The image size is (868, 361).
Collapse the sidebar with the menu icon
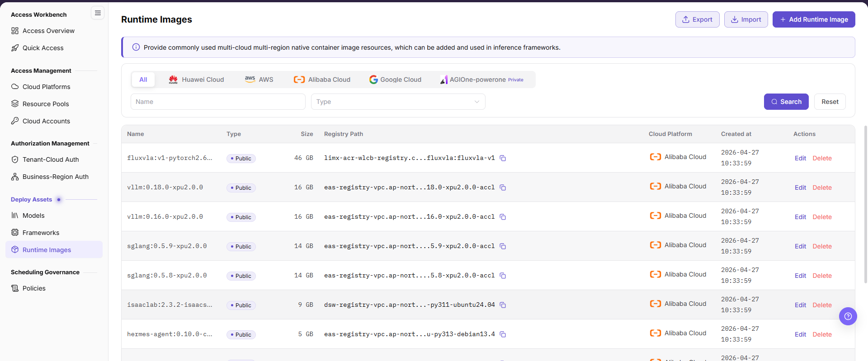click(98, 13)
